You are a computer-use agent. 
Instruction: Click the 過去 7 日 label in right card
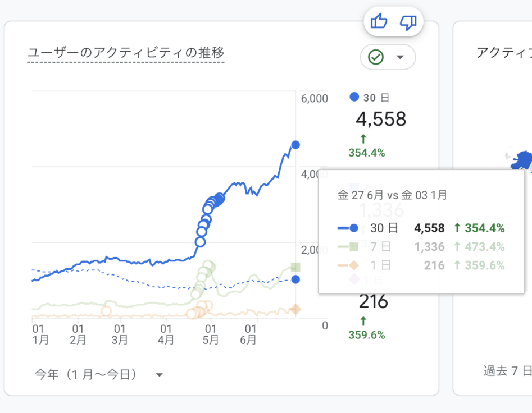click(x=507, y=370)
